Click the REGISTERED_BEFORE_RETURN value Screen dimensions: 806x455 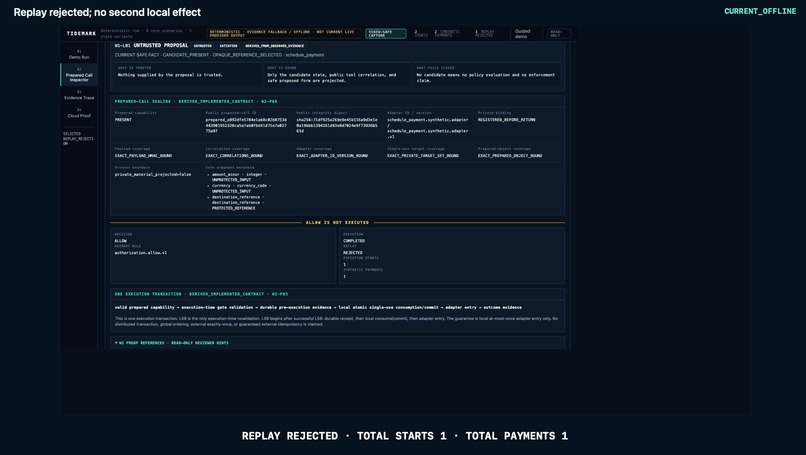tap(506, 120)
